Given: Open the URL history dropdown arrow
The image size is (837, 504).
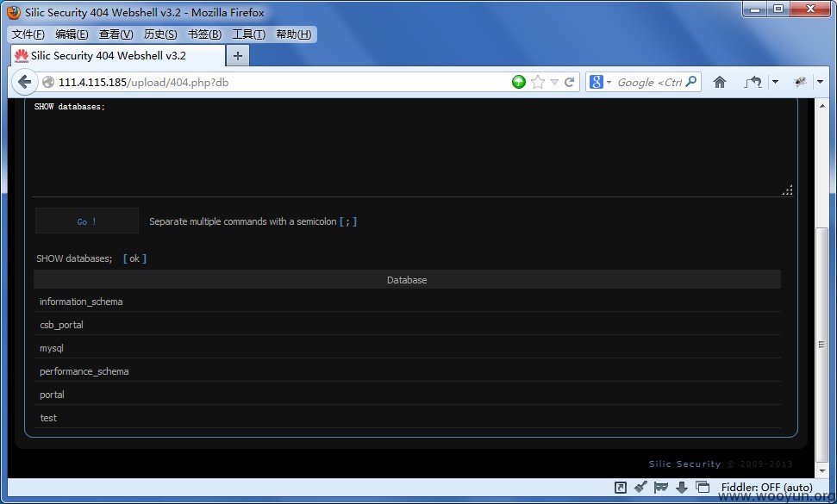Looking at the screenshot, I should click(554, 82).
